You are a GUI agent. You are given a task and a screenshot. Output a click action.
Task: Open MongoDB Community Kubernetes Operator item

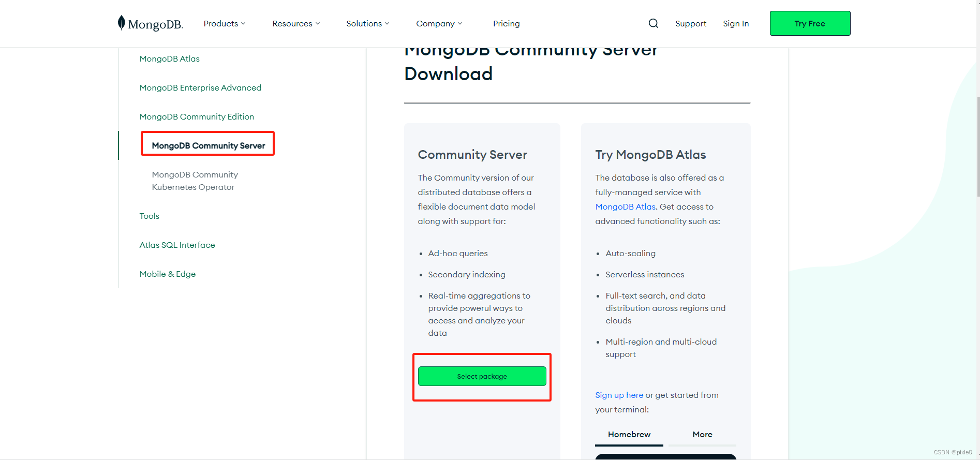(195, 181)
